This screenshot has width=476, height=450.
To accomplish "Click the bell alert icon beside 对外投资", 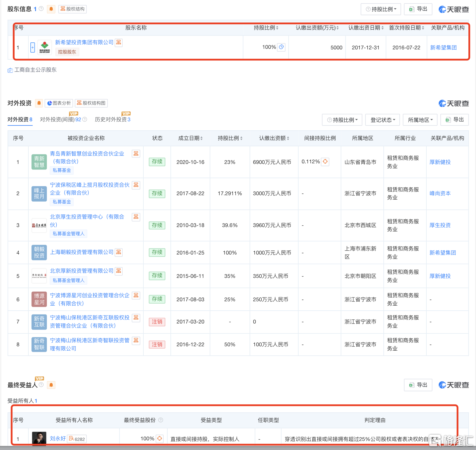I will click(39, 103).
